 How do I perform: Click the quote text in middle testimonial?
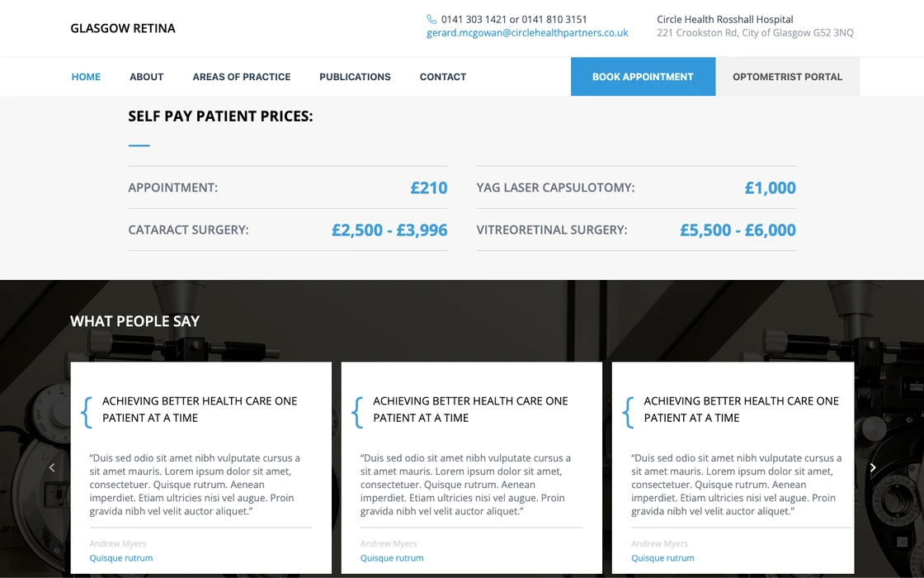[x=465, y=485]
